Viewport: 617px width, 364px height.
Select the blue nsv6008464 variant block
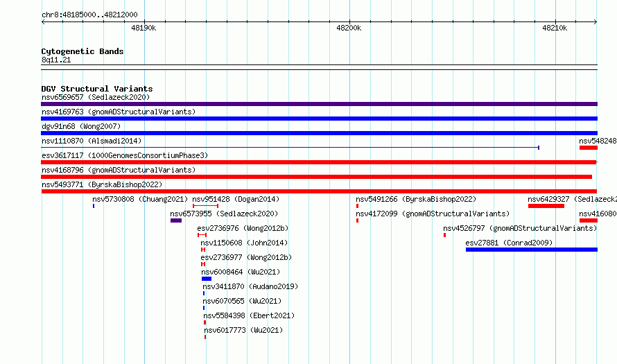[207, 279]
